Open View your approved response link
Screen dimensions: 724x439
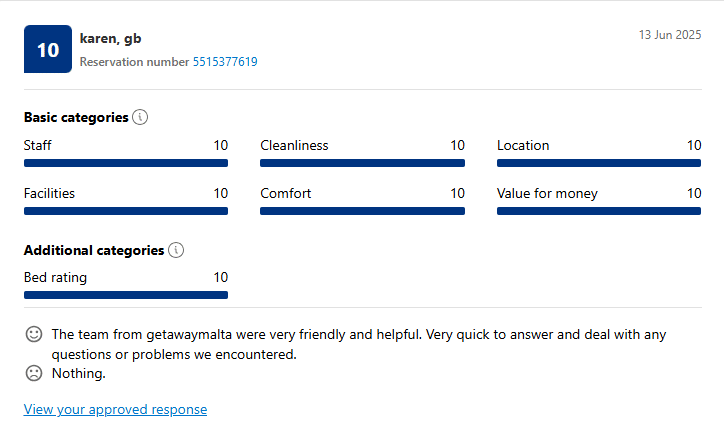(115, 409)
